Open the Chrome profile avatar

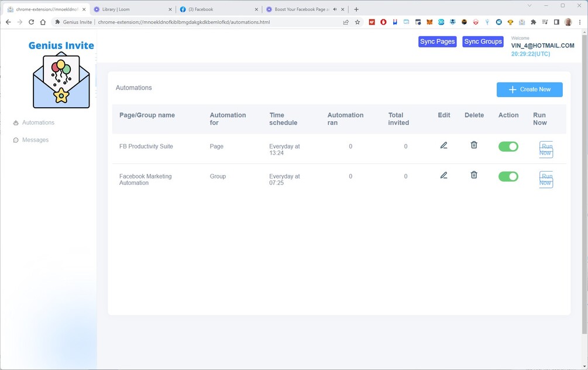point(568,22)
